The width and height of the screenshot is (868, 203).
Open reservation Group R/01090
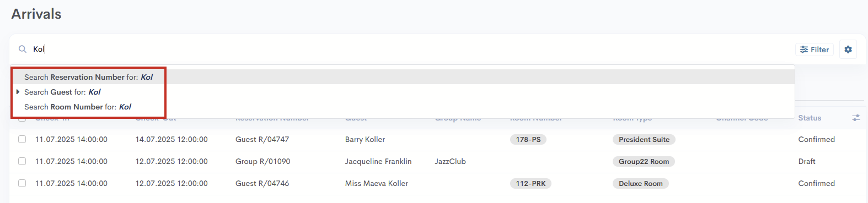(x=262, y=161)
